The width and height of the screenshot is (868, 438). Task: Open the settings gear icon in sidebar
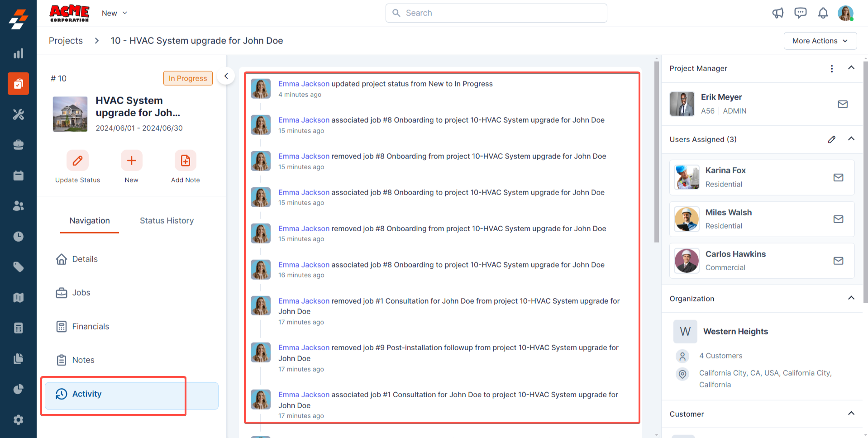tap(18, 420)
